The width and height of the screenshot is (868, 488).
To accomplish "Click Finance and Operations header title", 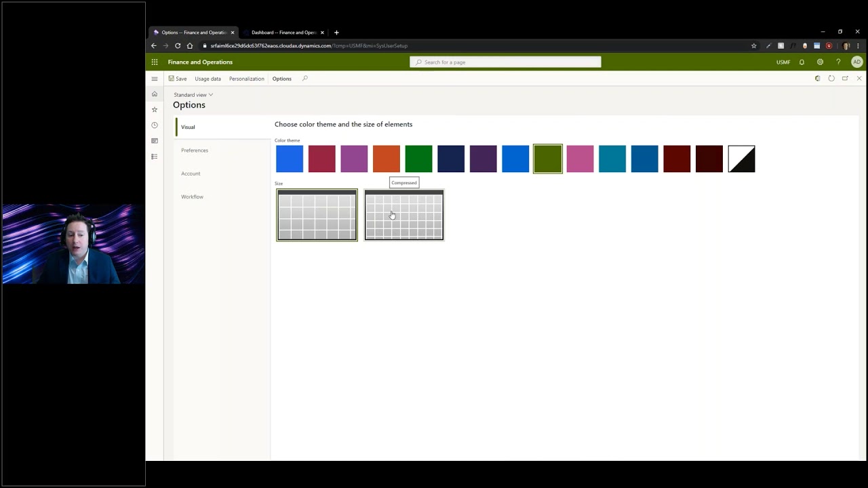I will coord(200,62).
